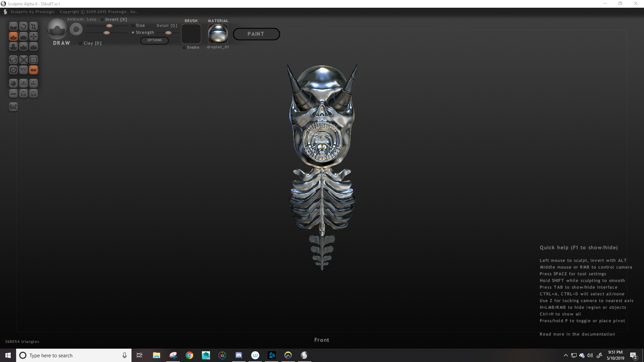Enable Clay [D] mode
Image resolution: width=644 pixels, height=362 pixels.
tap(91, 43)
